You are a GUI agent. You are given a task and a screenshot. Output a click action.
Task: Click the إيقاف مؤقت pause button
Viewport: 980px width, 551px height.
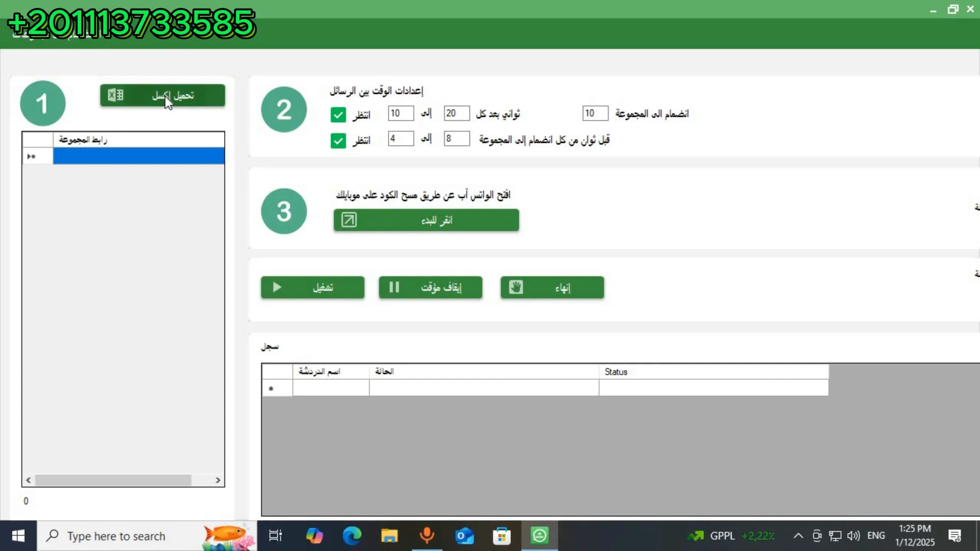(430, 287)
